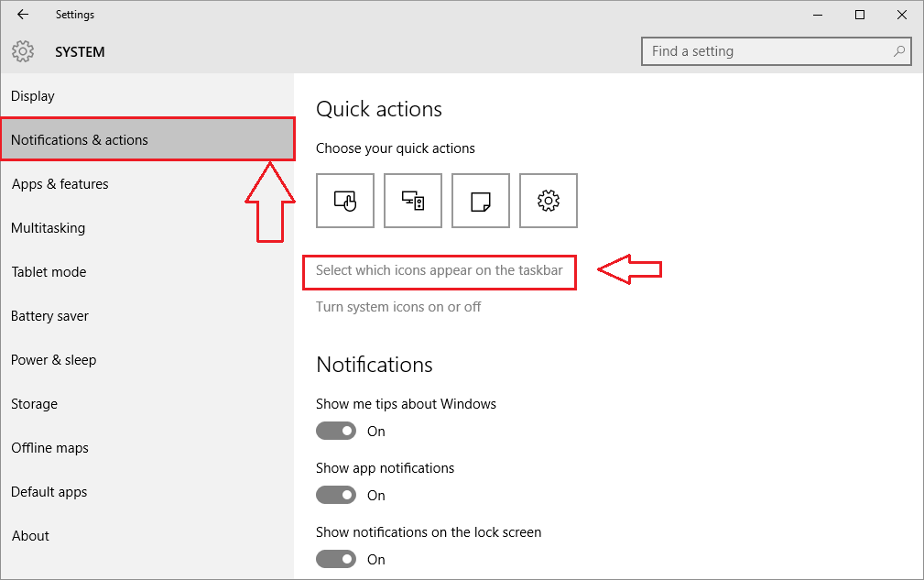Focus the Find a setting search box

[x=776, y=51]
